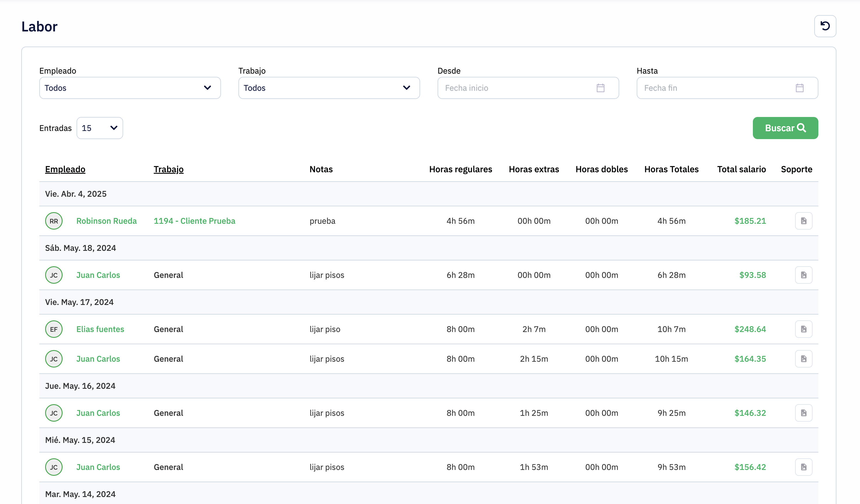The width and height of the screenshot is (860, 504).
Task: Open support file for $146.32 row
Action: tap(803, 413)
